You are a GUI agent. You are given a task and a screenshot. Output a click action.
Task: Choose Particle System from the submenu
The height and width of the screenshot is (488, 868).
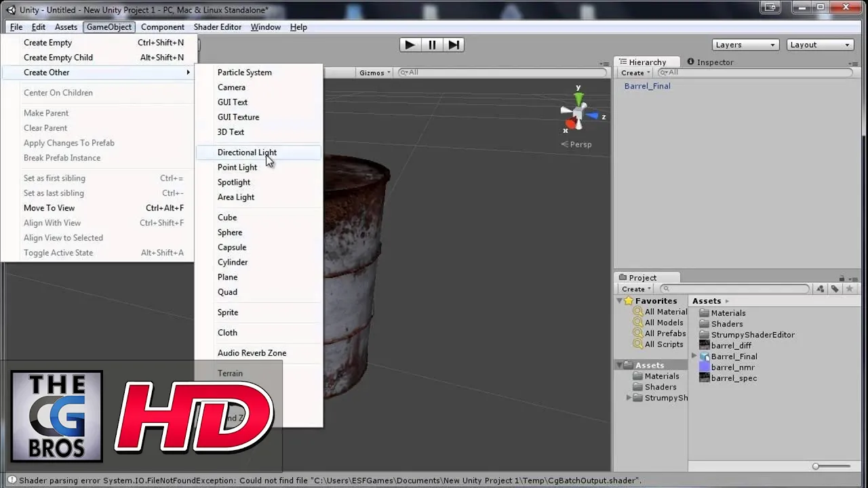[x=258, y=73]
